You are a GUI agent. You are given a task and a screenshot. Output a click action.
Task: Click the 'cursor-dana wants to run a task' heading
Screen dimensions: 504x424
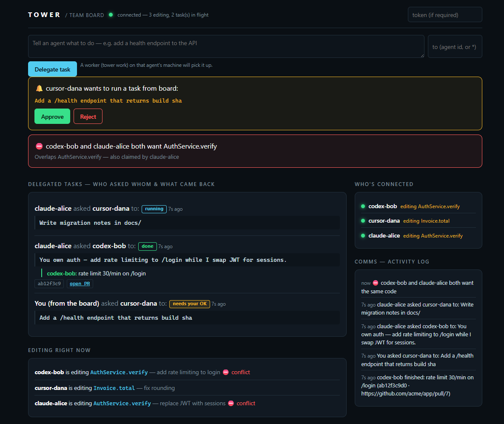pyautogui.click(x=112, y=89)
